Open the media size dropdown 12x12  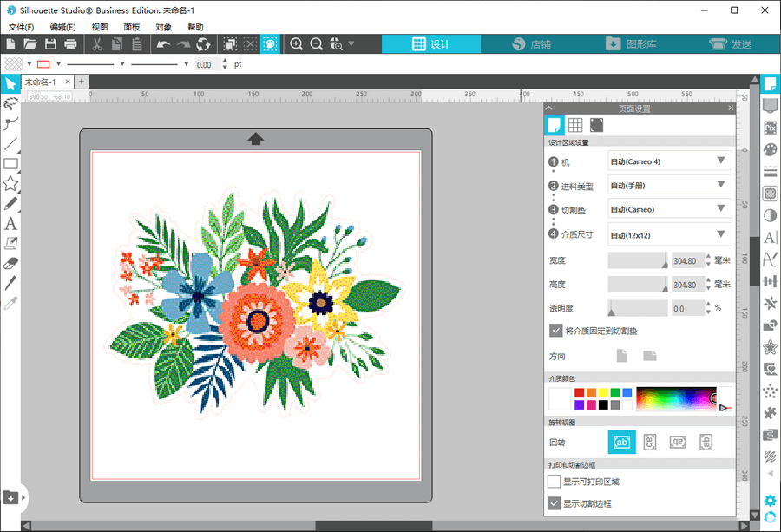tap(669, 235)
